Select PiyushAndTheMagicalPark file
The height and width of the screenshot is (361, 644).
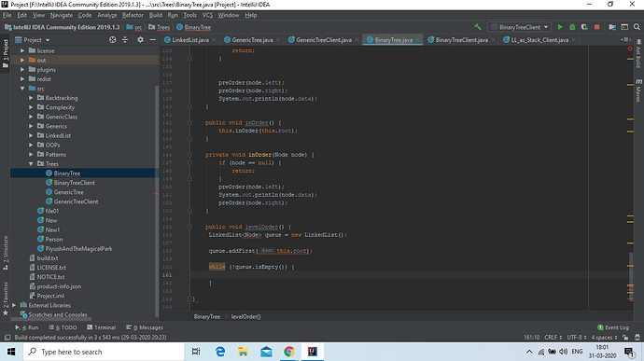[78, 248]
